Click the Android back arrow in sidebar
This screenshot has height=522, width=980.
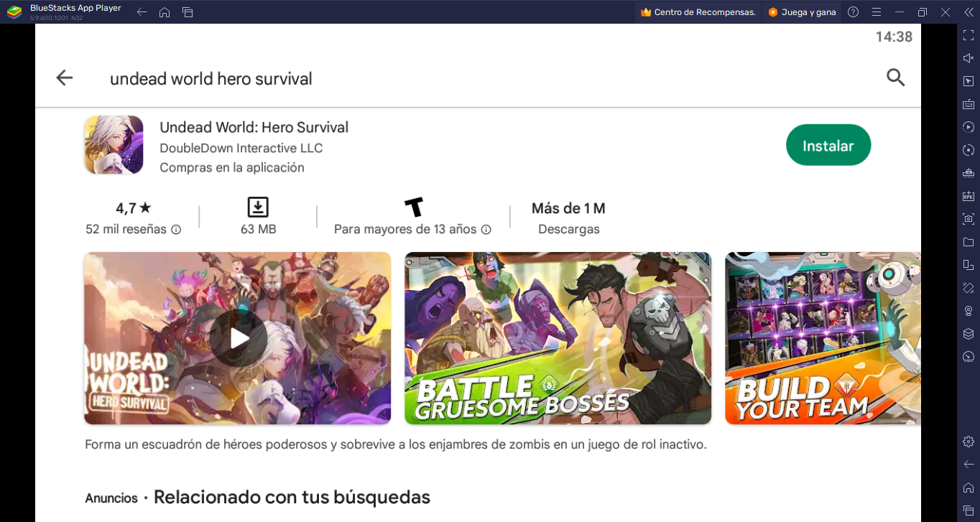coord(969,464)
